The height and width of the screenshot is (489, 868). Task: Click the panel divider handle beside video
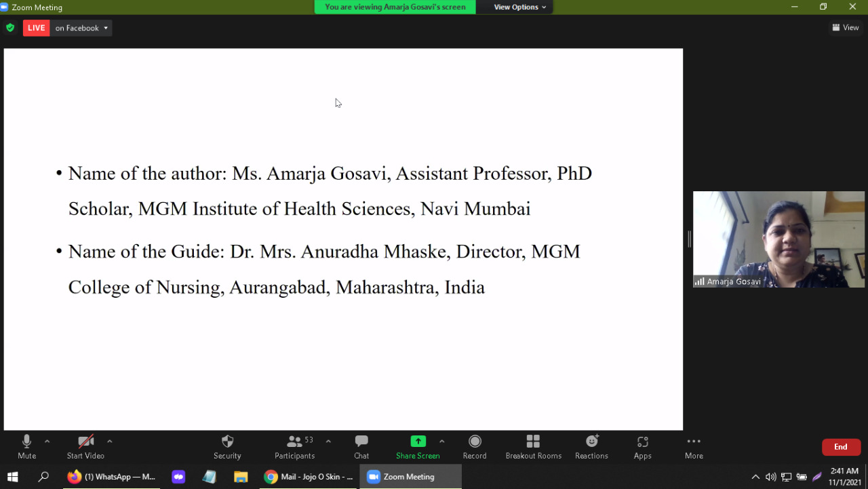(x=689, y=239)
